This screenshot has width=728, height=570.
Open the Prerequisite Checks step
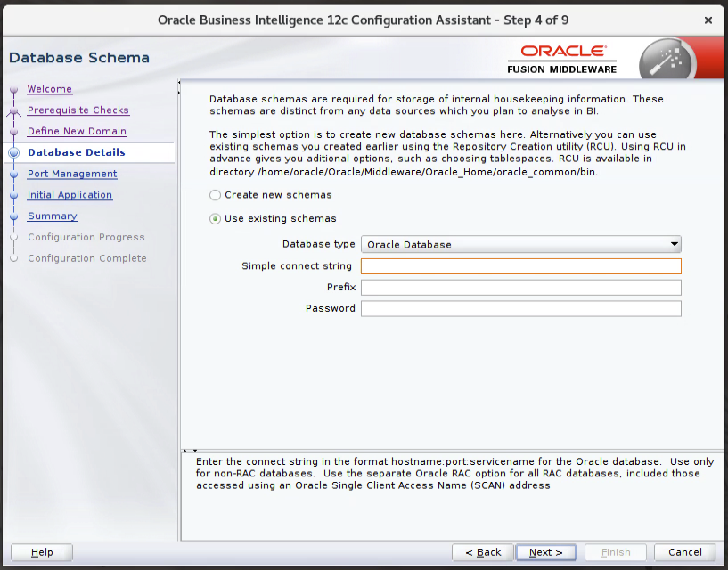[78, 110]
